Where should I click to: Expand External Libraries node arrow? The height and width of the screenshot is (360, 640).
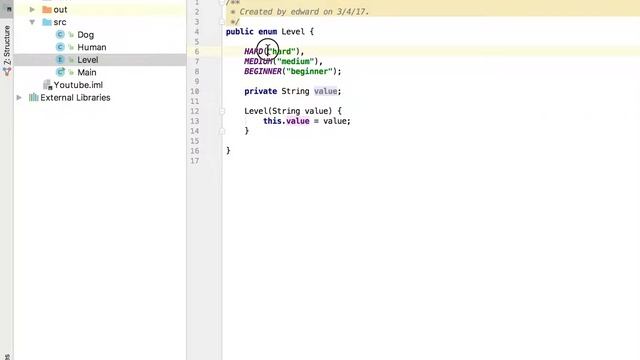point(19,98)
